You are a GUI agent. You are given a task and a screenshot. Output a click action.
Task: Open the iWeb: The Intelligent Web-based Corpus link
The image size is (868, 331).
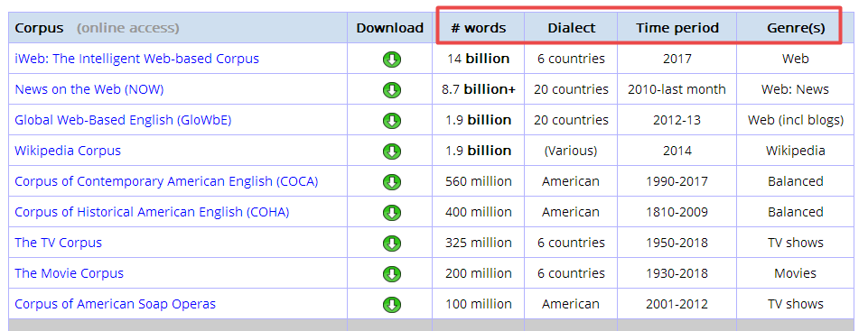click(x=136, y=59)
